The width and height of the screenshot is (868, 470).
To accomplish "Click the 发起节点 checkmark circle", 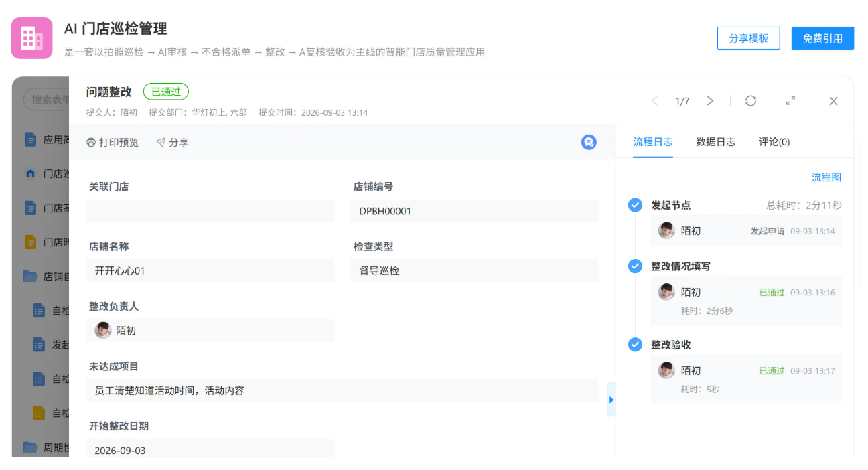I will point(635,205).
